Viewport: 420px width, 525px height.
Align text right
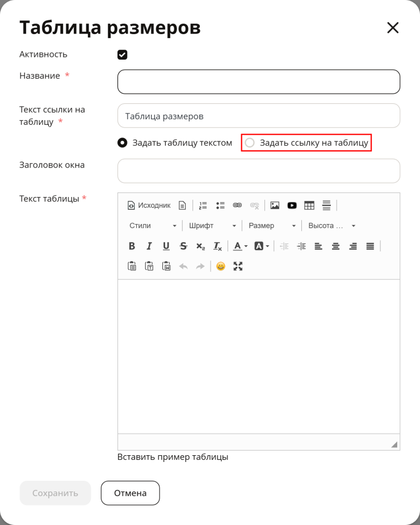[353, 246]
